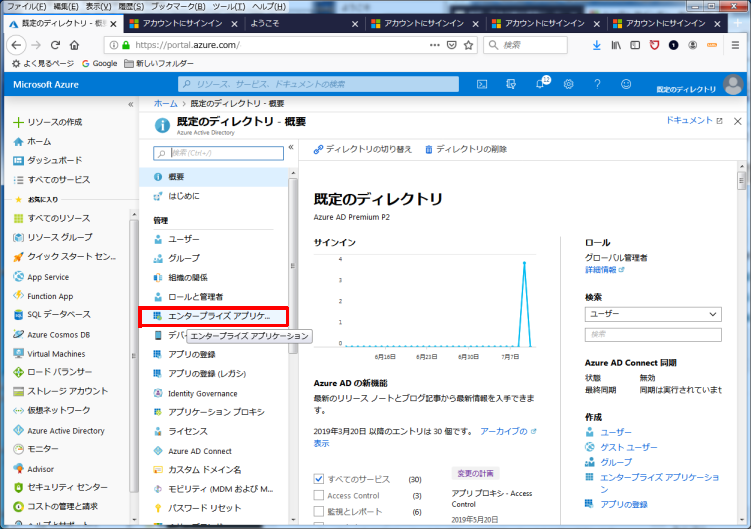Bookmark this page with star icon
This screenshot has height=529, width=751.
tap(468, 45)
